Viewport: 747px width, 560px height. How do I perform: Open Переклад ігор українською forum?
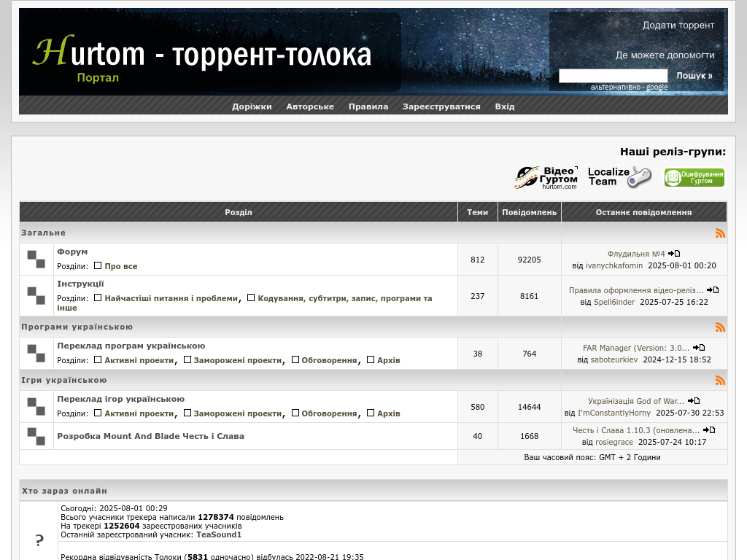coord(121,400)
